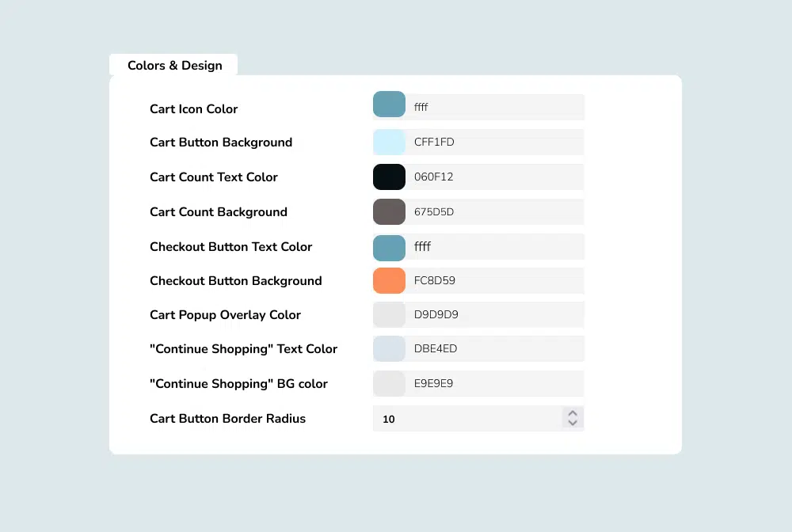792x532 pixels.
Task: Focus the D9D9D9 overlay hex field
Action: click(495, 314)
